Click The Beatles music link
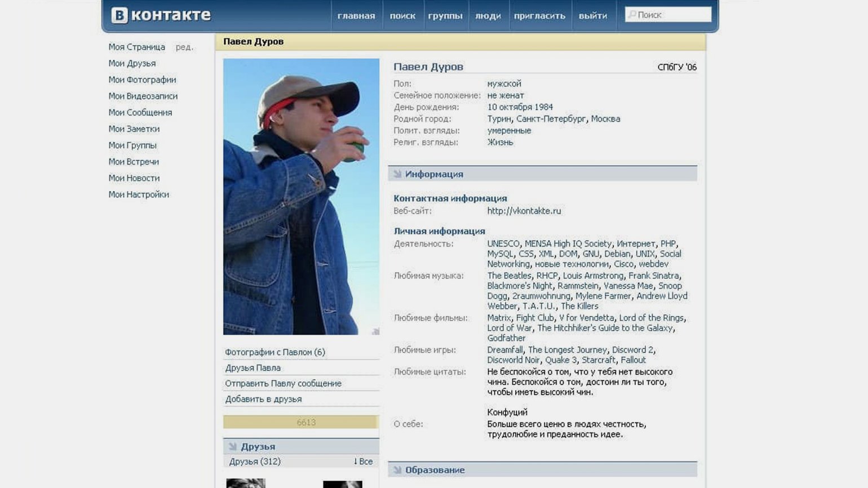Viewport: 868px width, 488px height. pos(509,276)
